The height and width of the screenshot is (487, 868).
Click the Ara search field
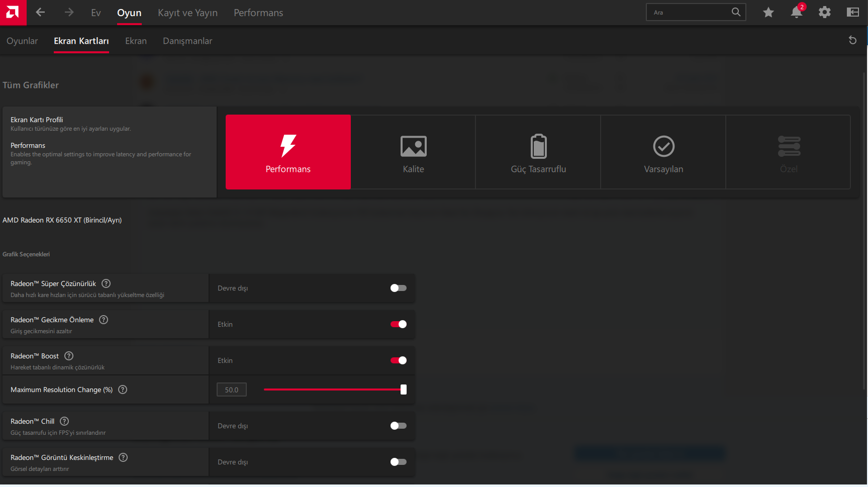click(x=696, y=12)
